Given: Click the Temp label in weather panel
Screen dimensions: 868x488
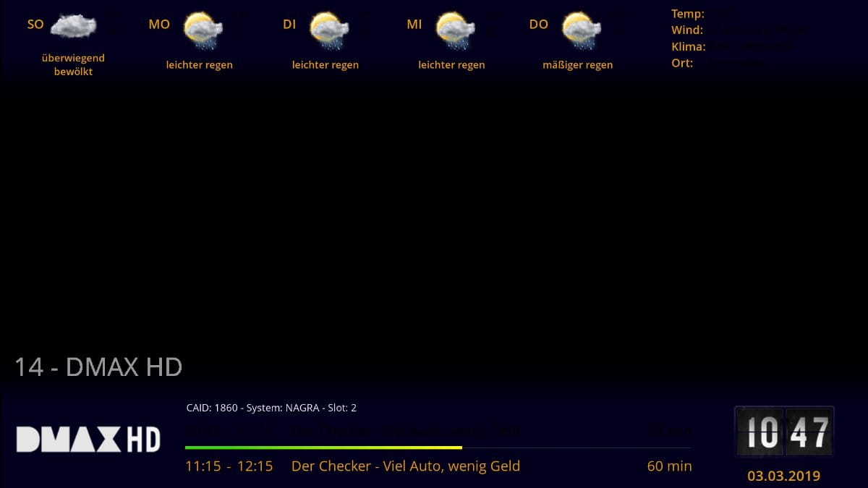Looking at the screenshot, I should pos(687,14).
